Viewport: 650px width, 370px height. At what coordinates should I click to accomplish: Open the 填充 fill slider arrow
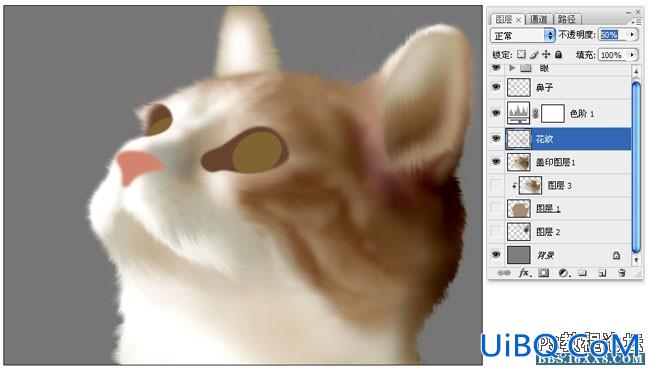[632, 55]
